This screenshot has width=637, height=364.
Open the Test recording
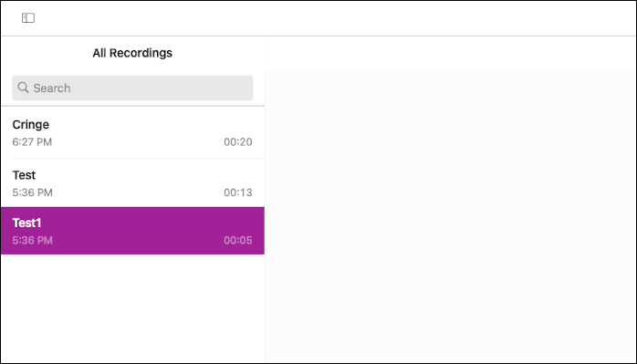132,182
